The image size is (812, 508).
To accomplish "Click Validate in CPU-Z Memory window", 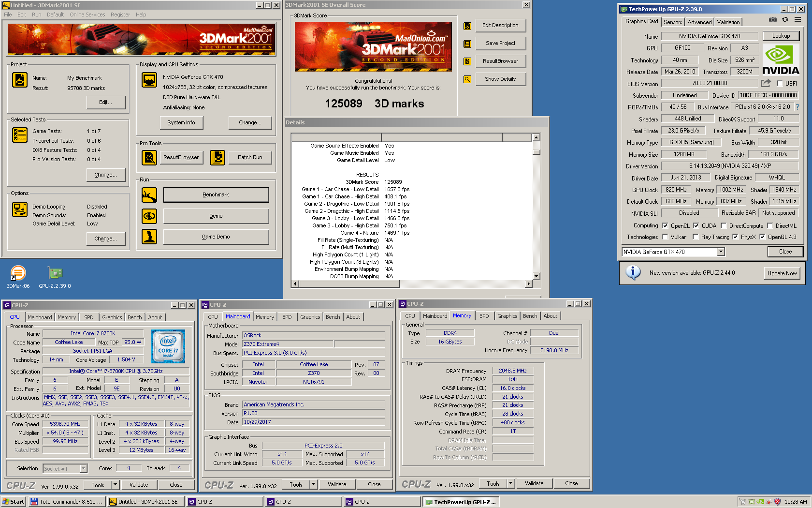I will (534, 483).
